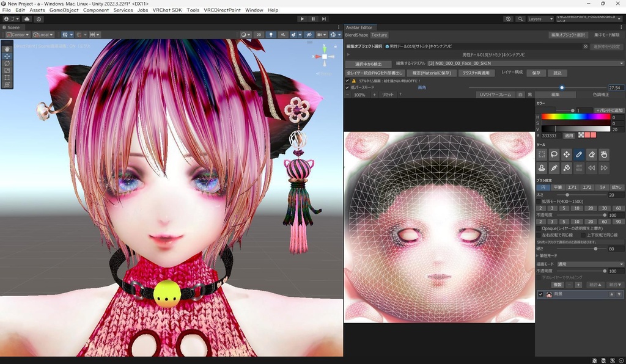This screenshot has height=364, width=626.
Task: Select the Move tool in the Scene overlay
Action: [7, 56]
